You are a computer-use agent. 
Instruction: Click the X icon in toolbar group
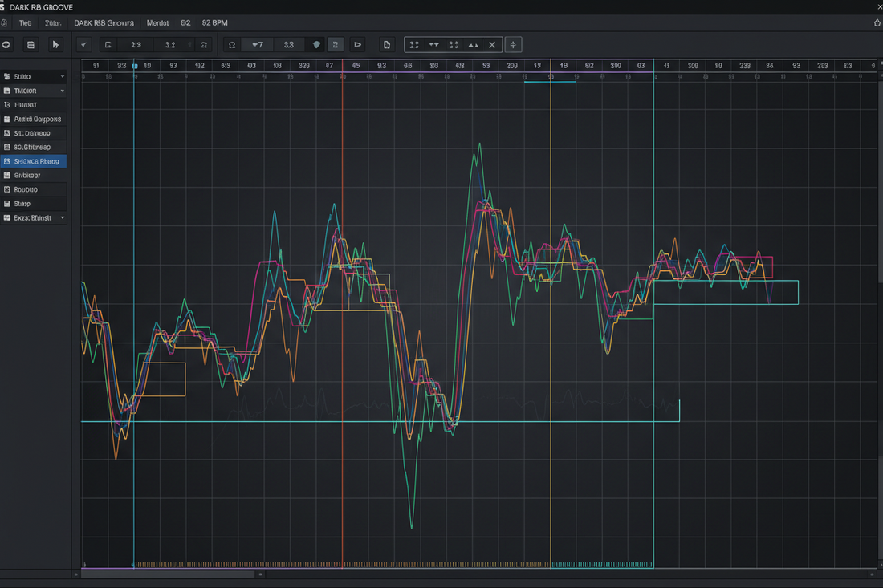(492, 44)
